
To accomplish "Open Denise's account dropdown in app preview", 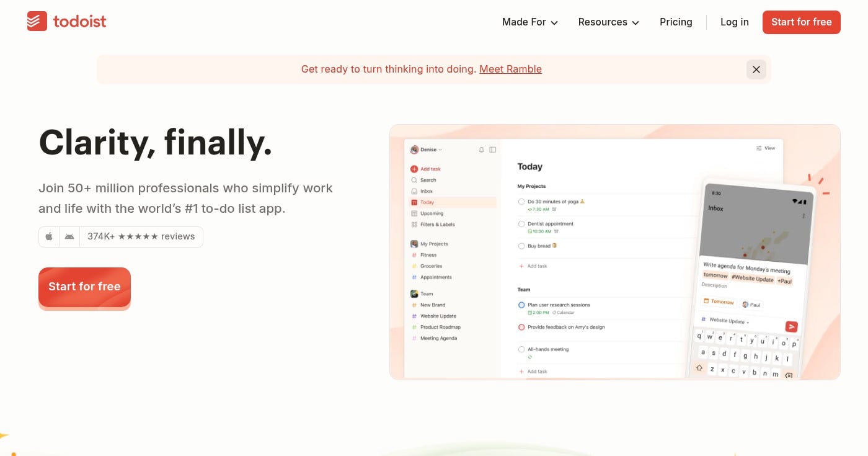I will pyautogui.click(x=427, y=150).
